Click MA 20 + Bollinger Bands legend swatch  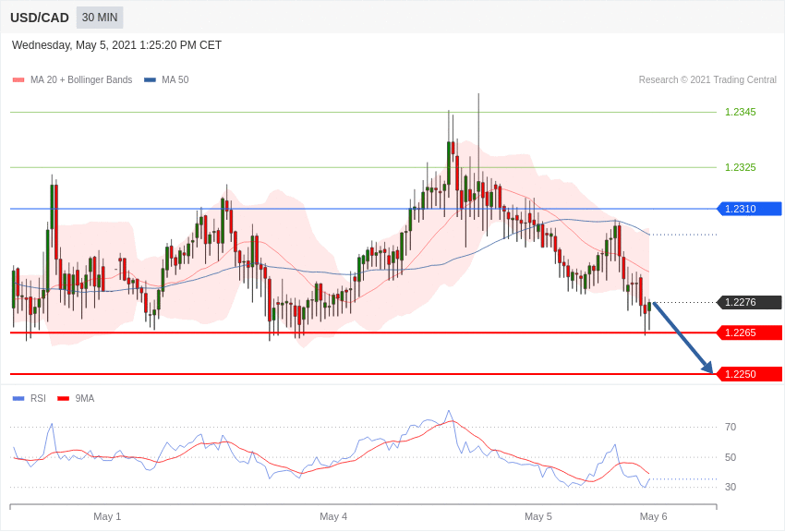point(18,79)
